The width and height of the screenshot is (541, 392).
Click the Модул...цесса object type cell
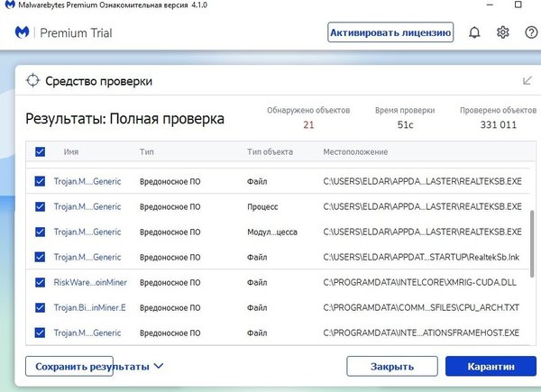(272, 232)
